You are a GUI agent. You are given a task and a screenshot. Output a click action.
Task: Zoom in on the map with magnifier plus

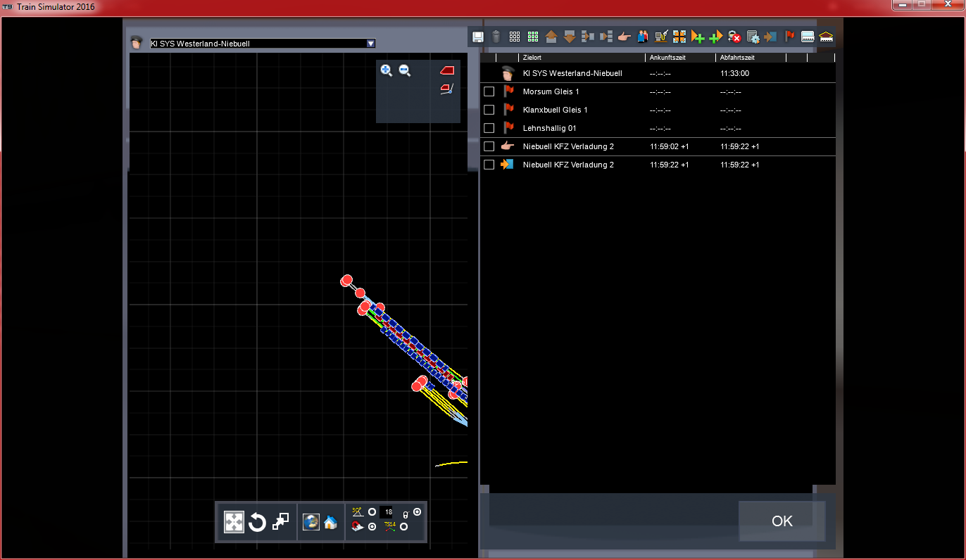pos(387,70)
